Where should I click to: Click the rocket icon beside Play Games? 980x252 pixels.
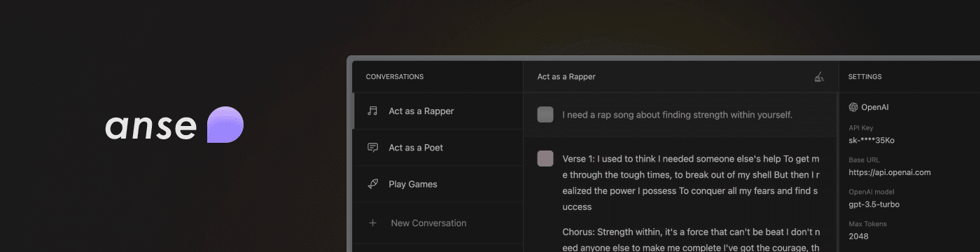pos(372,184)
